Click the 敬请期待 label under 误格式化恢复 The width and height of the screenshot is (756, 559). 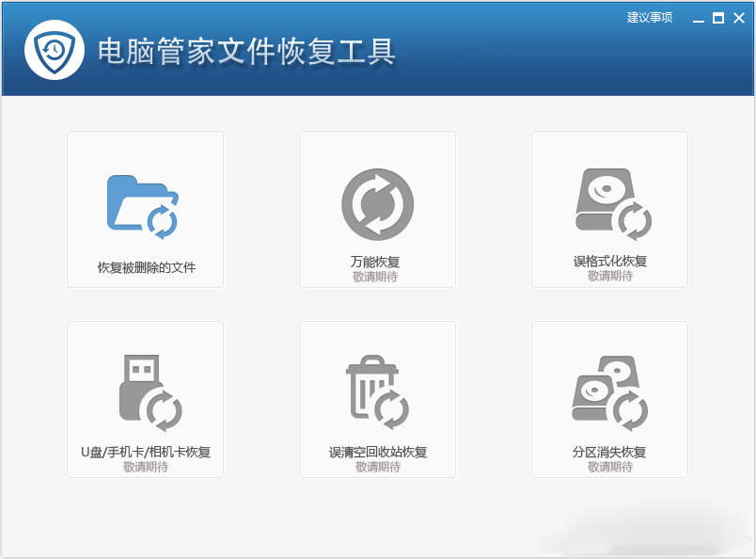click(x=609, y=276)
